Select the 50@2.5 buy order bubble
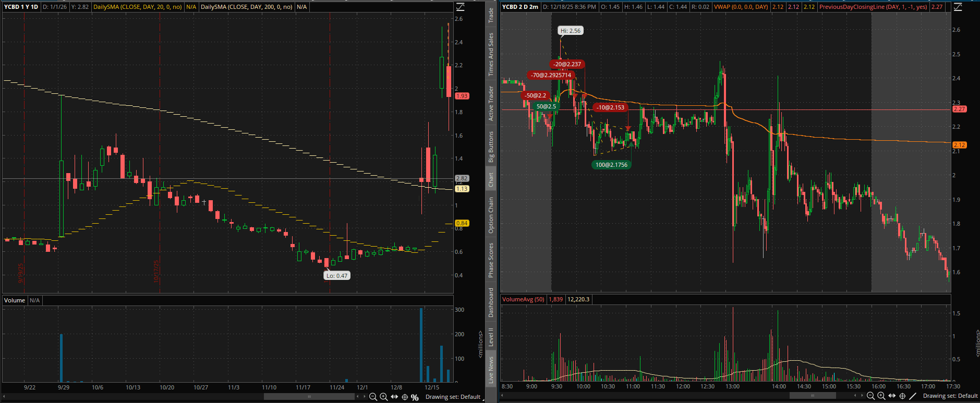 pos(546,106)
